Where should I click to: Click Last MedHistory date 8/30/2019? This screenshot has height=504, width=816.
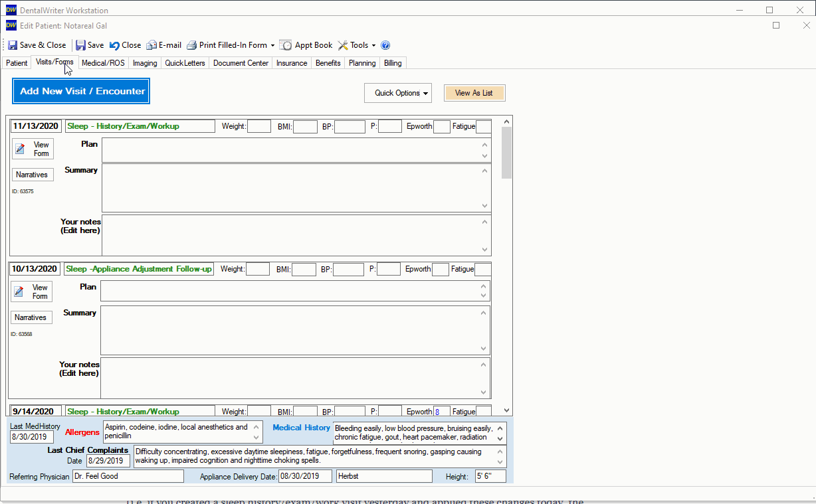pos(32,437)
